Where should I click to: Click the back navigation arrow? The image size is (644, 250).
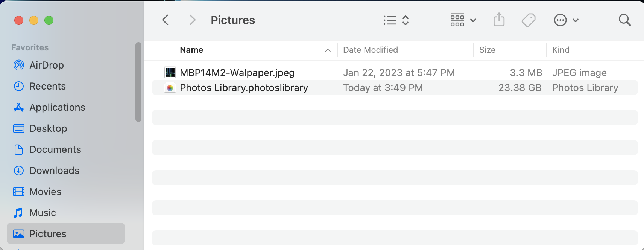pyautogui.click(x=165, y=20)
